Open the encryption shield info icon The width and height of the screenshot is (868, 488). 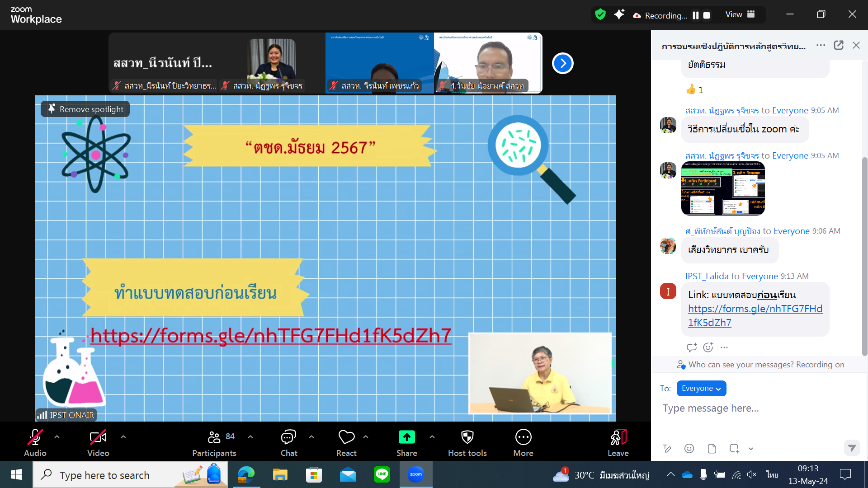(x=600, y=14)
